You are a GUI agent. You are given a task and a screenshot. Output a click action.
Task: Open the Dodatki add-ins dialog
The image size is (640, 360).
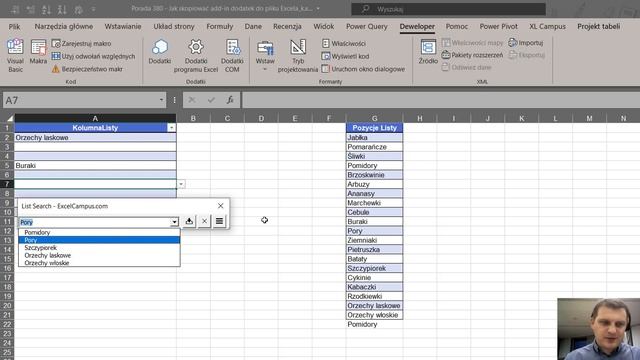pos(160,51)
